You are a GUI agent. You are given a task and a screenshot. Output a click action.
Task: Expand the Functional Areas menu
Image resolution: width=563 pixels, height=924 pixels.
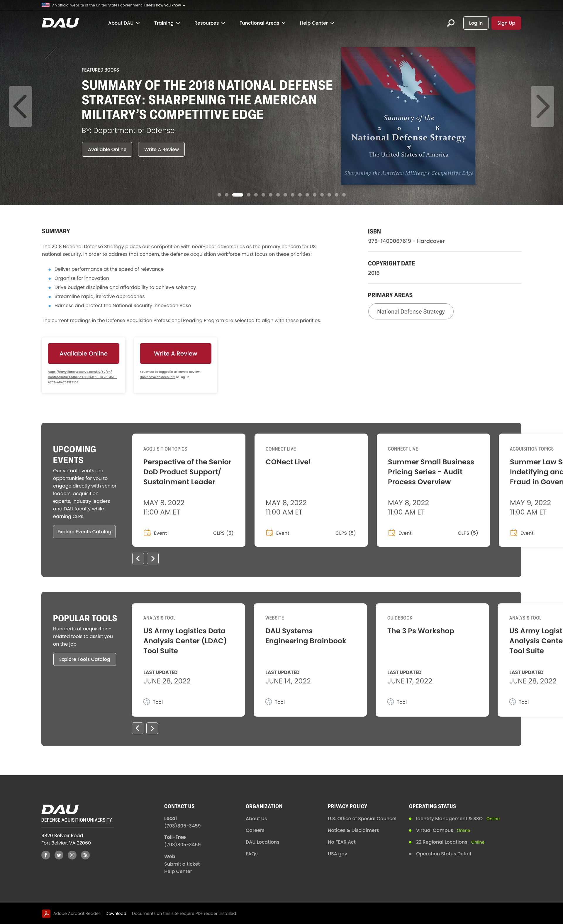262,23
